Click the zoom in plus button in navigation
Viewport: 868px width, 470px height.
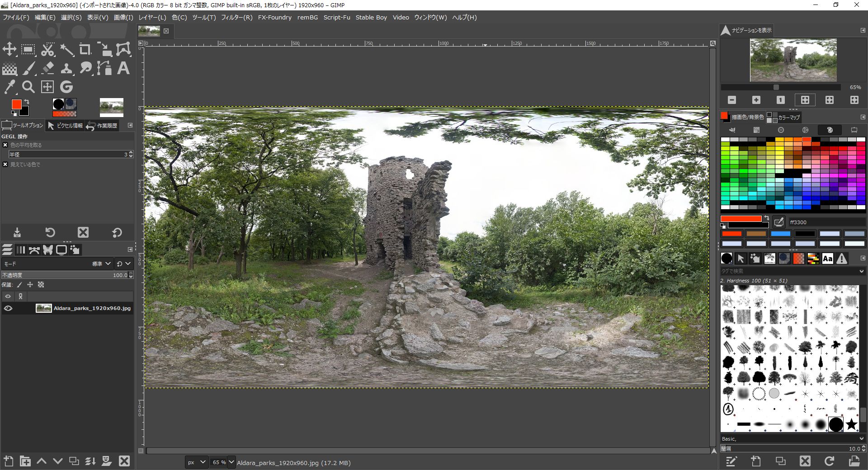click(756, 100)
